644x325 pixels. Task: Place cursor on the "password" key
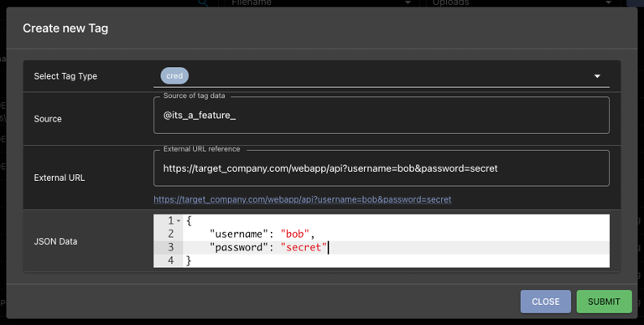pos(239,247)
